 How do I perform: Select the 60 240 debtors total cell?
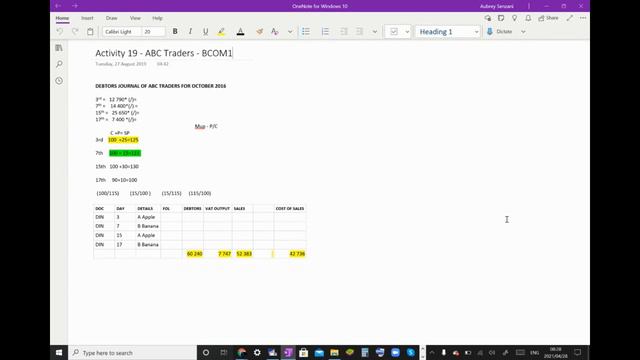pos(194,254)
